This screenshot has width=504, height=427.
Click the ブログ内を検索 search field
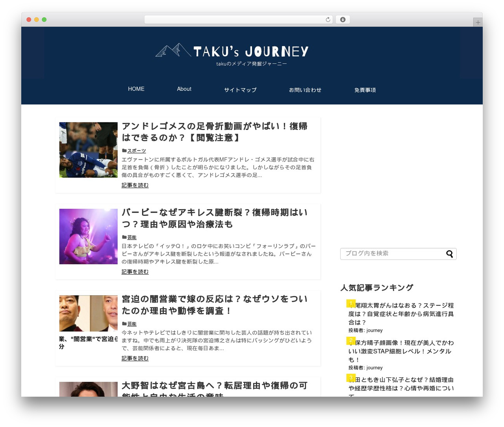398,254
